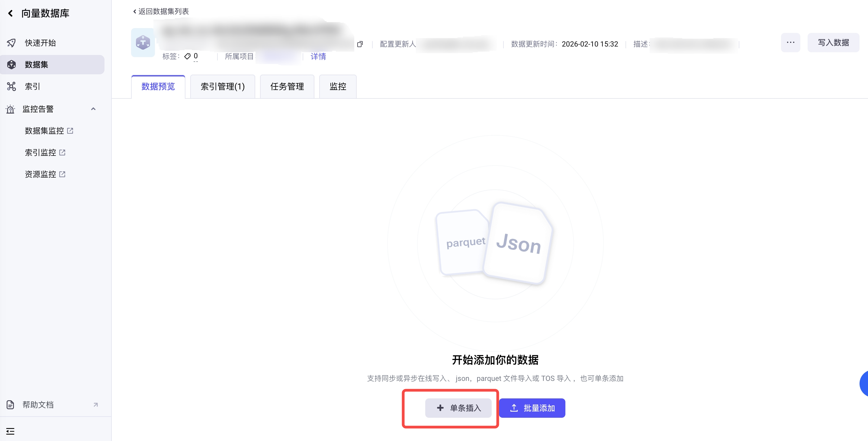The image size is (868, 441).
Task: Select 数据集 cube icon in sidebar
Action: tap(11, 64)
